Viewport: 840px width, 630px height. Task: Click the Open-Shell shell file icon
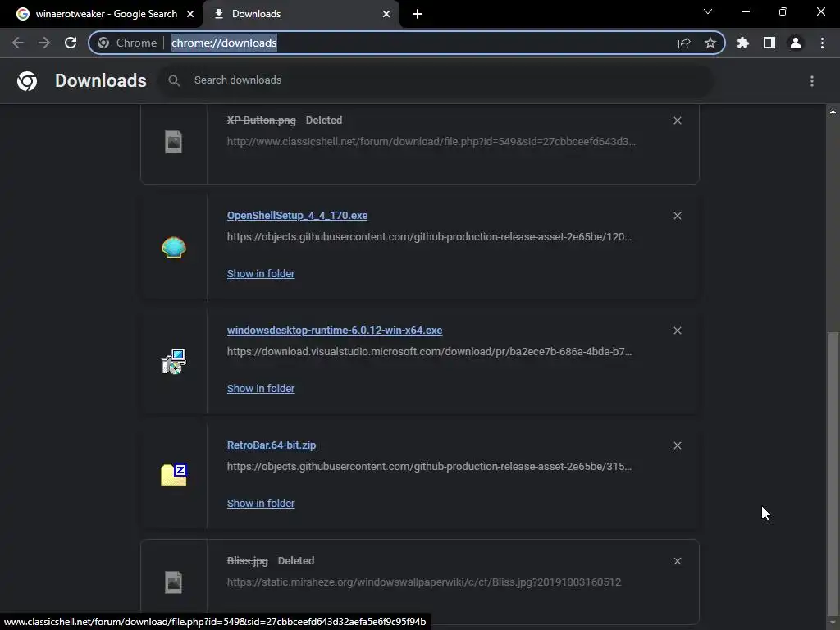pyautogui.click(x=174, y=248)
